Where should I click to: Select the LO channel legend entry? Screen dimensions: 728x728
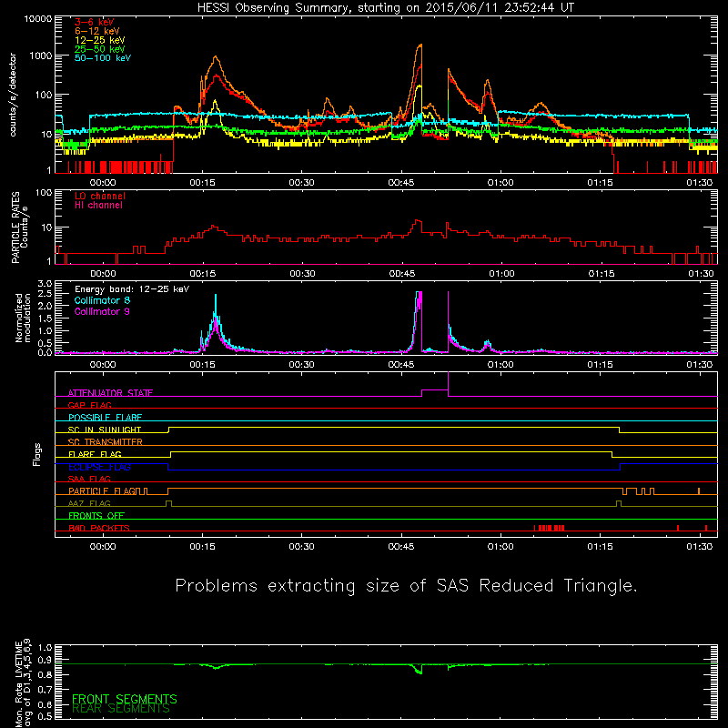tap(100, 196)
